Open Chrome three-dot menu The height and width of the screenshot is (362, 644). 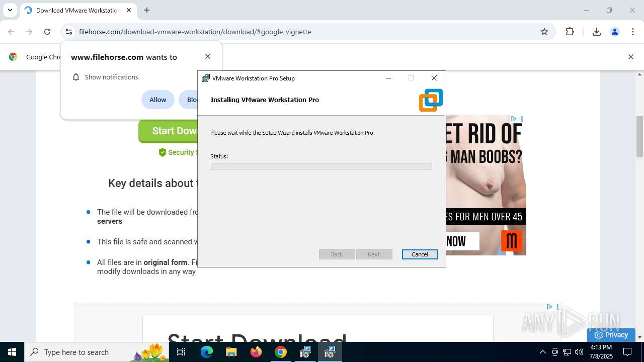tap(632, 32)
